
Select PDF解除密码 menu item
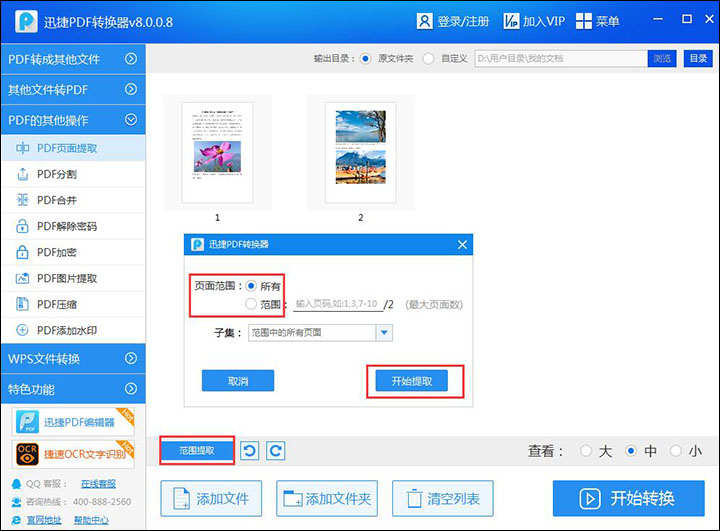[x=73, y=226]
